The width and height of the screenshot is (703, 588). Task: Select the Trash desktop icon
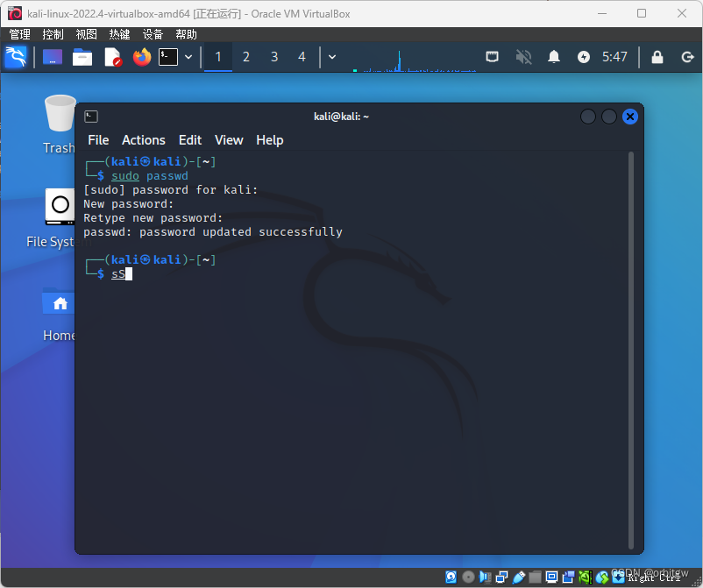(x=60, y=124)
